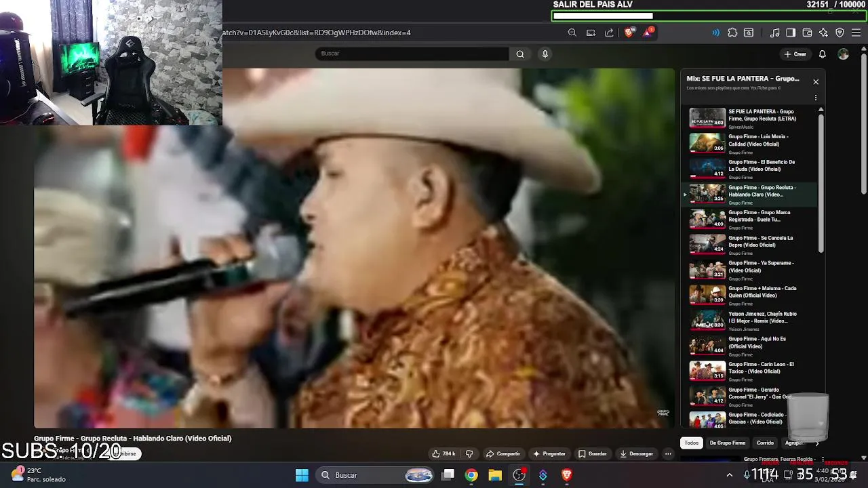Open the three-dot more actions menu under video
This screenshot has width=868, height=488.
tap(669, 453)
